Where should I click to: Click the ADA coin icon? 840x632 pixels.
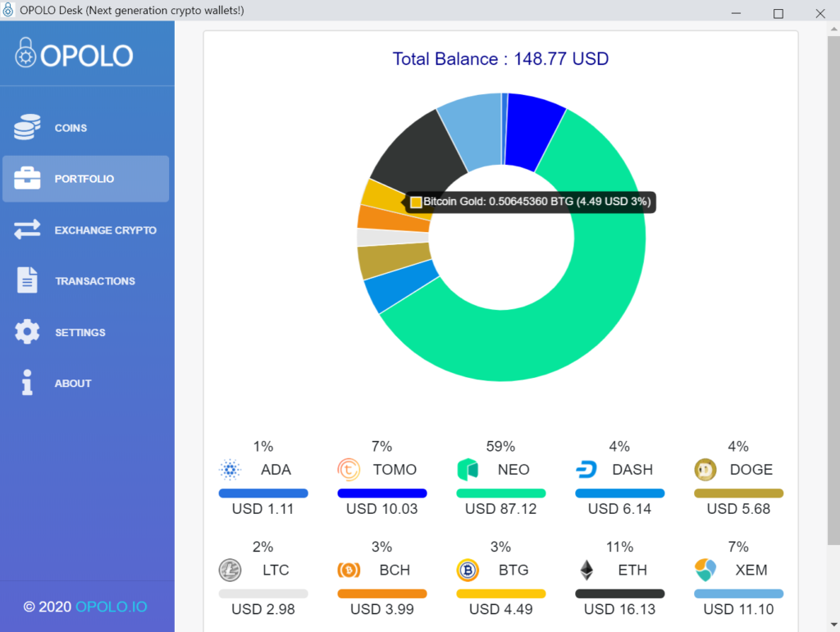pos(230,470)
